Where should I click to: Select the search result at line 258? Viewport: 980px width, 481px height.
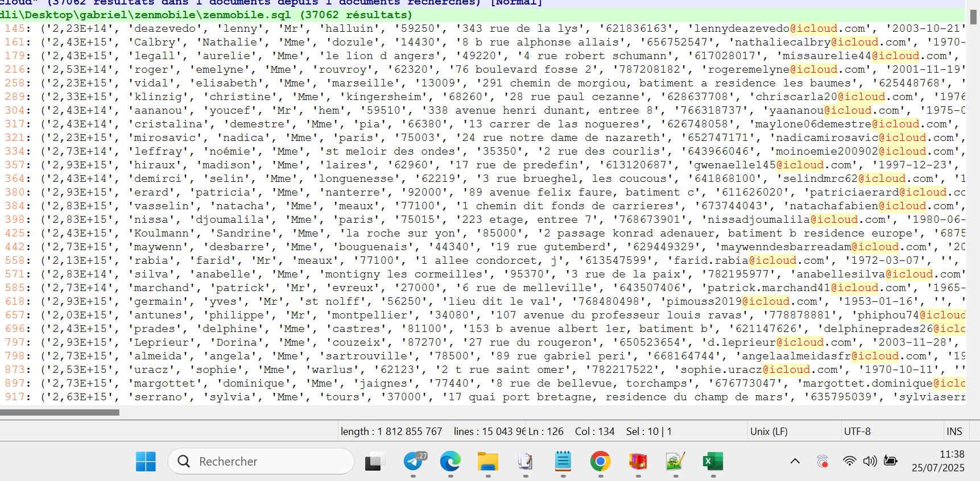click(483, 83)
